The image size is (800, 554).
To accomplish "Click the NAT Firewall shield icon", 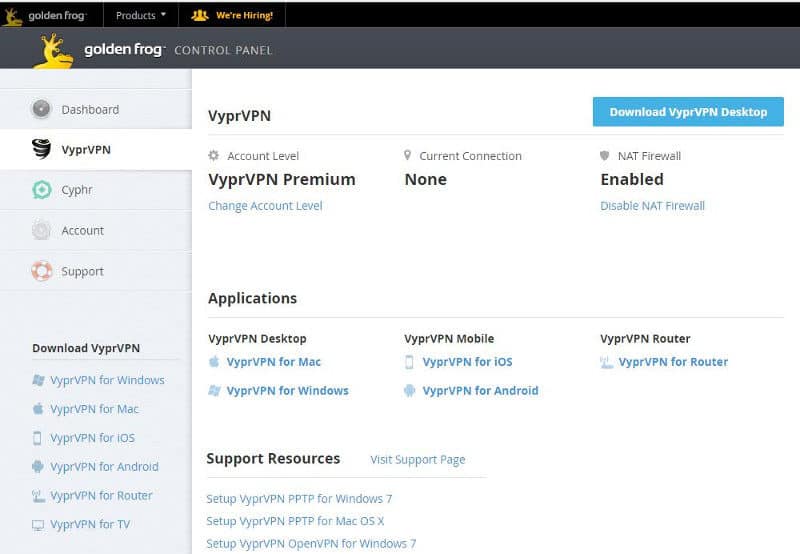I will [605, 155].
